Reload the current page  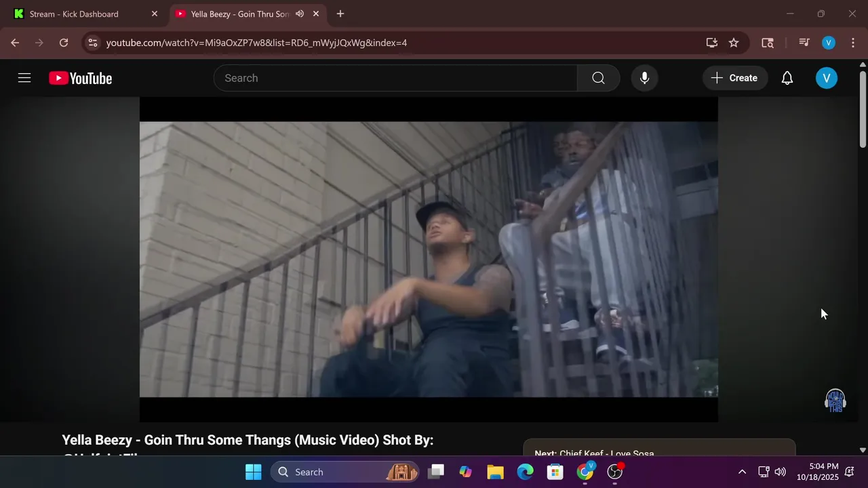(64, 43)
